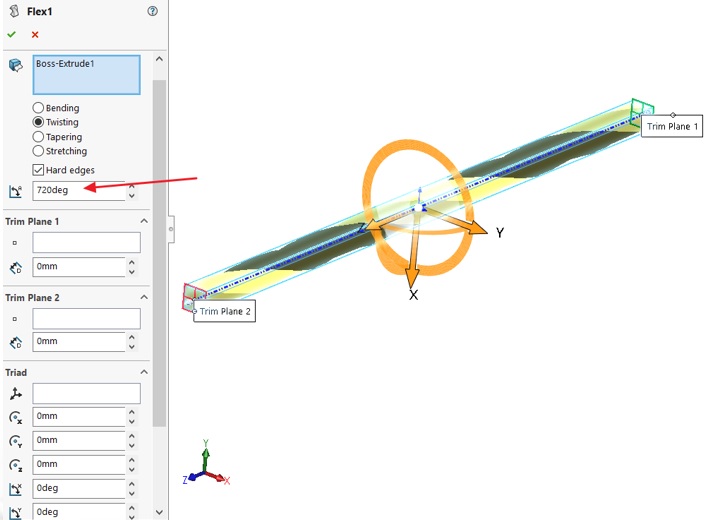714x520 pixels.
Task: Click Trim Plane 1 trimming distance icon
Action: pyautogui.click(x=15, y=268)
